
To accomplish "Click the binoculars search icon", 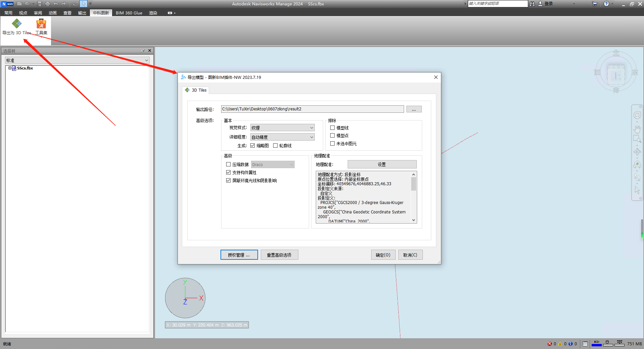I will pos(532,4).
